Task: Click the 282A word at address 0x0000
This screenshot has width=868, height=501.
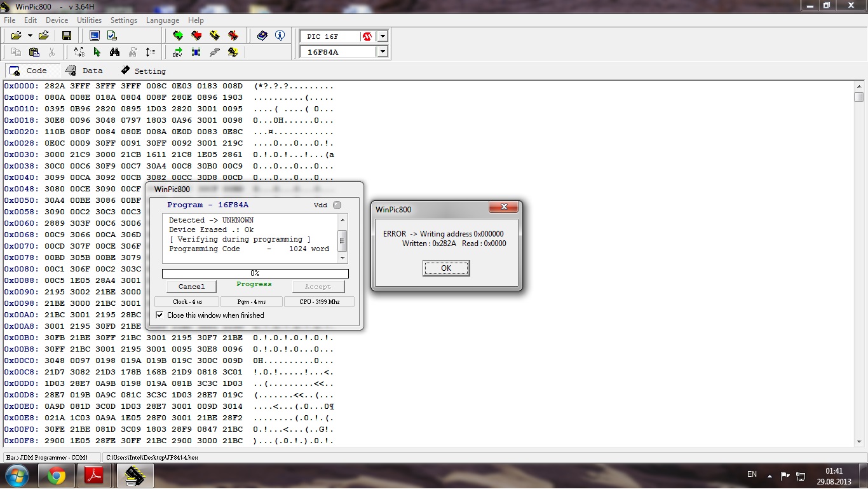Action: [x=55, y=86]
